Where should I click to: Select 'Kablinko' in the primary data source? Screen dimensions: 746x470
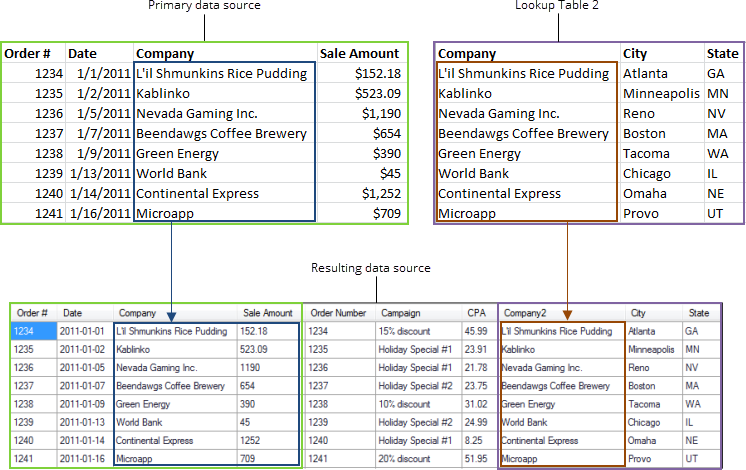[x=163, y=94]
